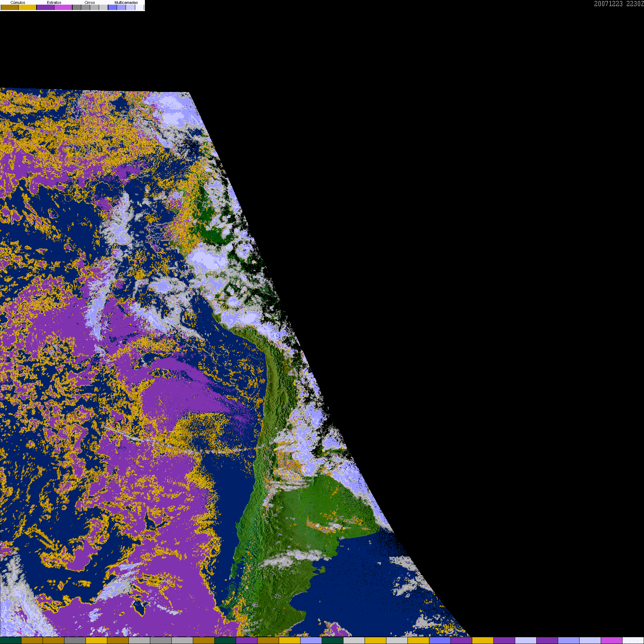The width and height of the screenshot is (644, 644).
Task: Click the Multicamadas legend label
Action: 126,3
